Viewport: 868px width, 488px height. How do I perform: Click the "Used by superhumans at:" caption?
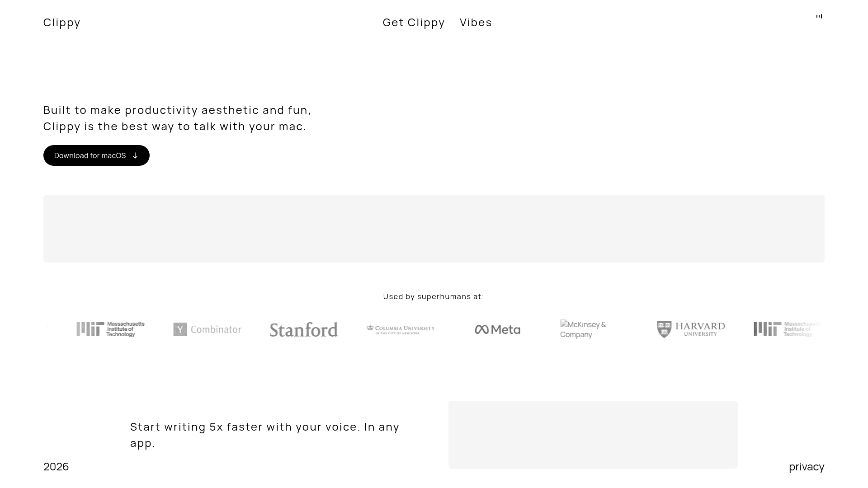point(434,296)
